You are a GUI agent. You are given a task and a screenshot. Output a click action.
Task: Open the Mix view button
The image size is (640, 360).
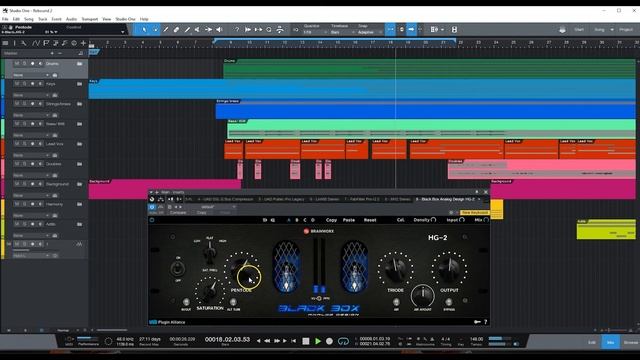(x=610, y=342)
